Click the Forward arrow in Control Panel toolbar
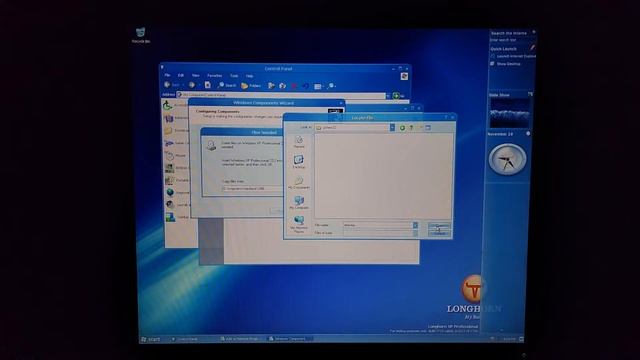This screenshot has width=640, height=360. point(192,85)
